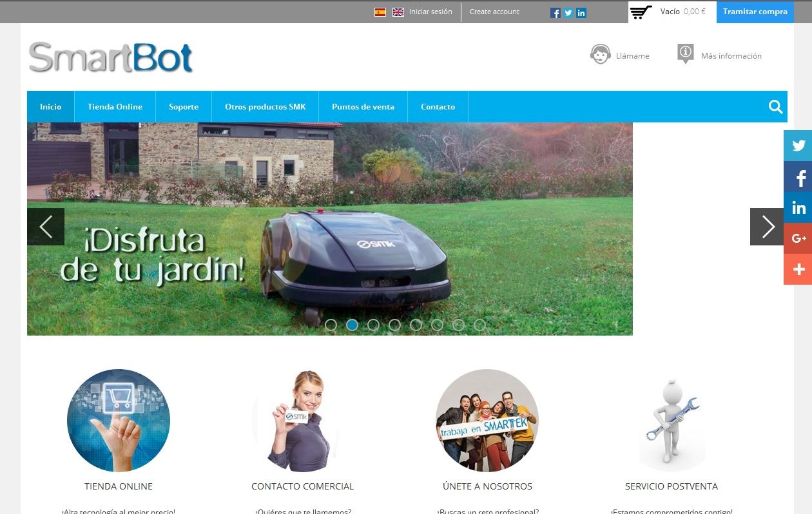
Task: Go to Puntos de venta page
Action: (363, 107)
